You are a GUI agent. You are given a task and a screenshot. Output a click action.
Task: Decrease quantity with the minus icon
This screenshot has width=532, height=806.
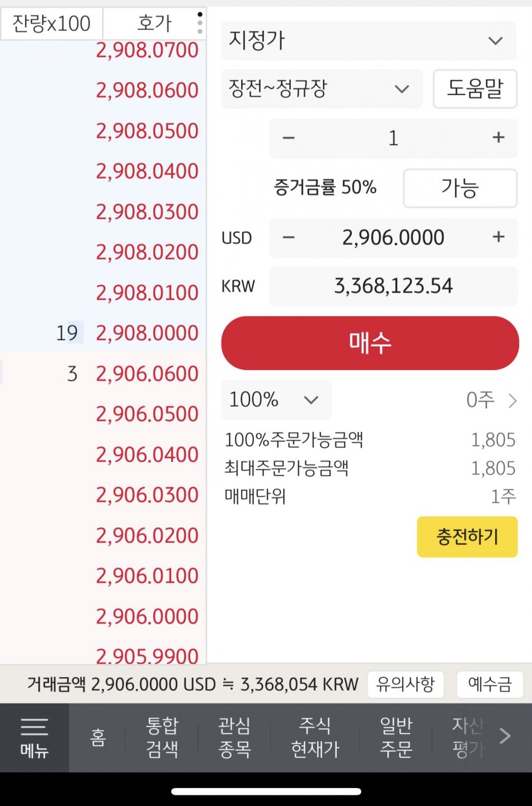pyautogui.click(x=289, y=138)
